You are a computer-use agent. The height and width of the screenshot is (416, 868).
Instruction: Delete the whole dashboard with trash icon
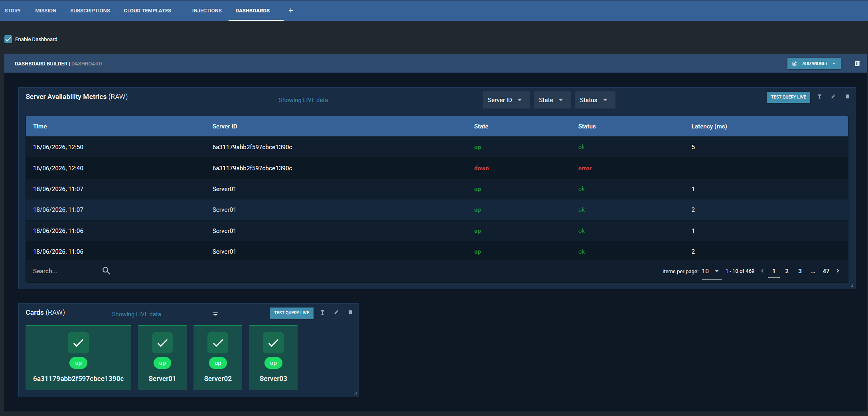click(x=857, y=63)
